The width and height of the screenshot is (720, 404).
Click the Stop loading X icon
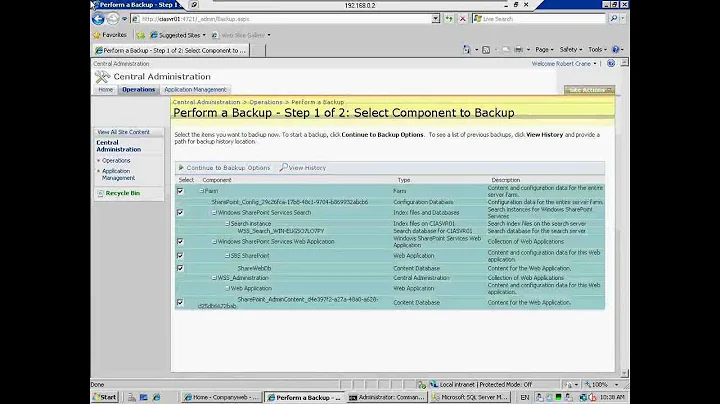tap(462, 19)
